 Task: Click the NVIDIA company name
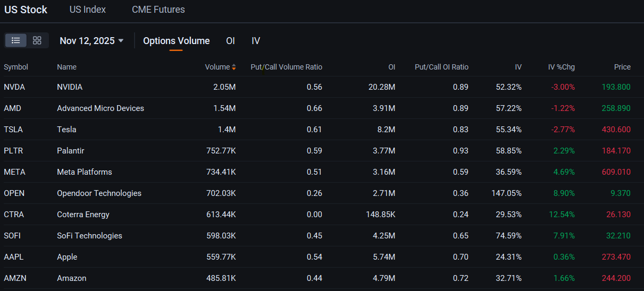(x=70, y=87)
